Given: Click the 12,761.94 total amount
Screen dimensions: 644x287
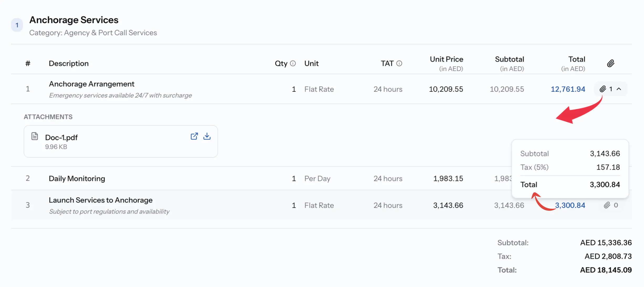Looking at the screenshot, I should pos(568,89).
